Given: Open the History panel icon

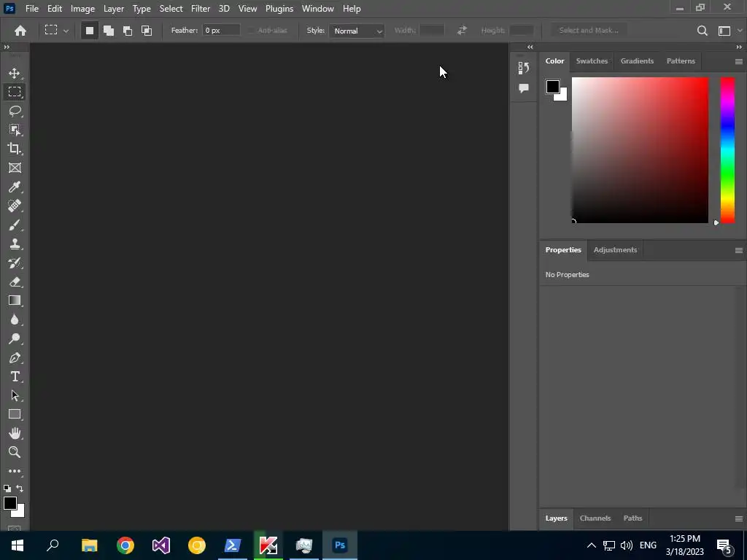Looking at the screenshot, I should click(x=524, y=68).
